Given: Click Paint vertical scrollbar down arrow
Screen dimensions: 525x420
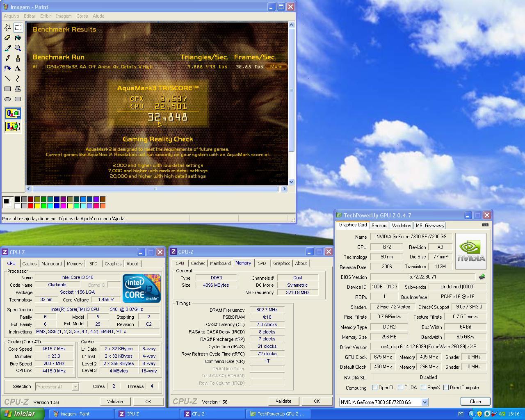Looking at the screenshot, I should coord(292,182).
